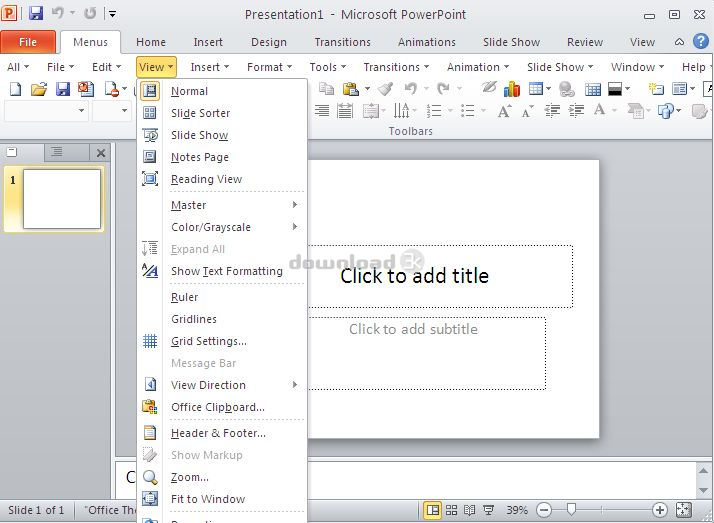
Task: Click the align right icon
Action: pyautogui.click(x=321, y=111)
